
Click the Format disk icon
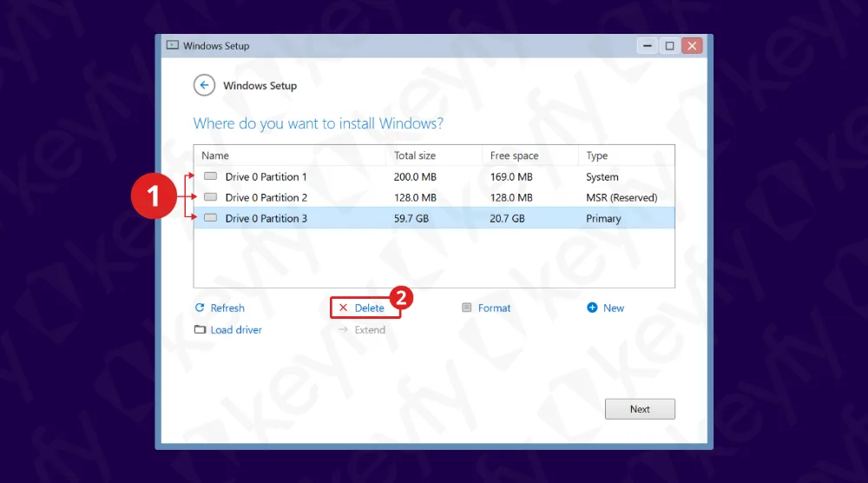(x=467, y=308)
